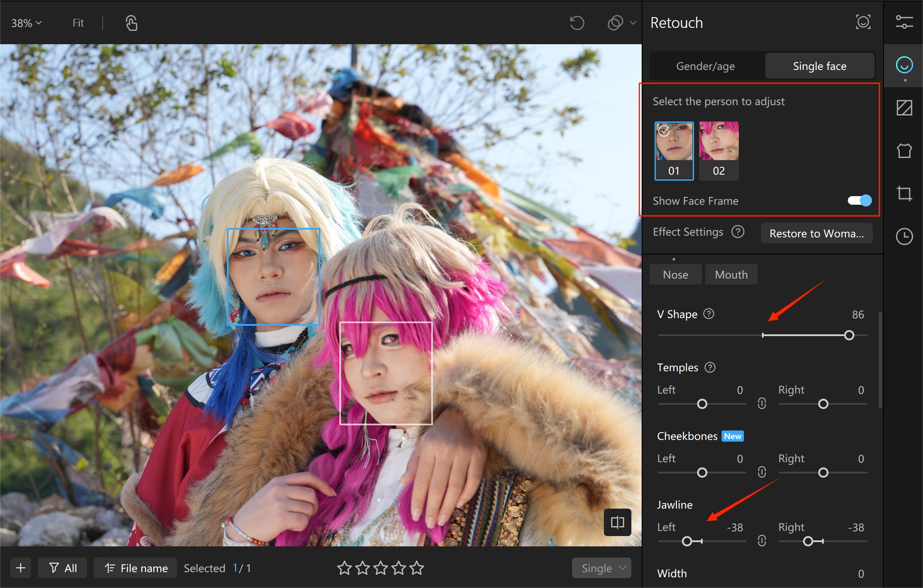Toggle the before/after compare view icon
The image size is (923, 588).
tap(617, 522)
